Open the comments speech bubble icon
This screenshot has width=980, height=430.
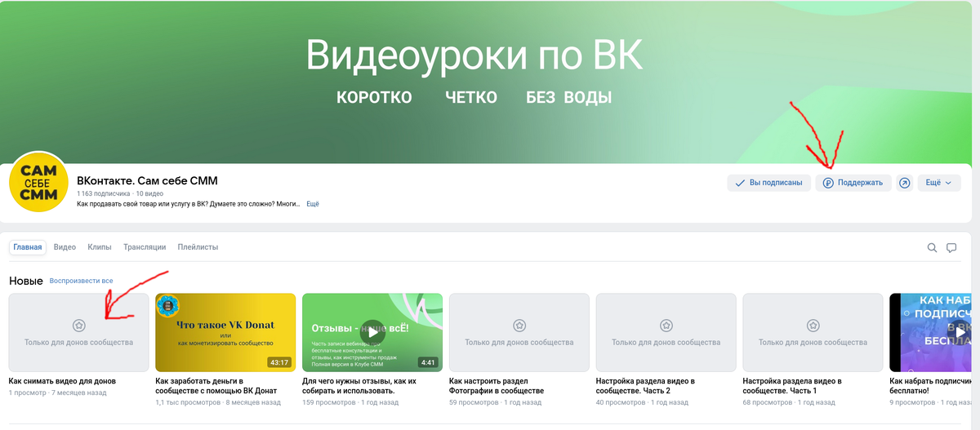pyautogui.click(x=951, y=247)
